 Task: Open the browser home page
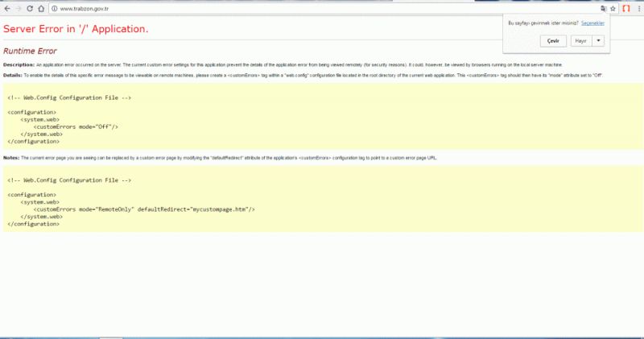point(41,8)
